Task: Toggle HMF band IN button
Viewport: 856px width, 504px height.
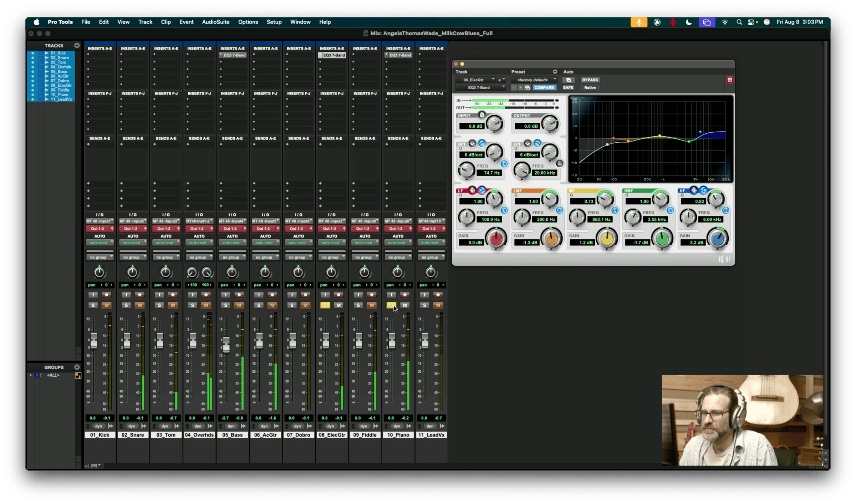Action: click(670, 210)
